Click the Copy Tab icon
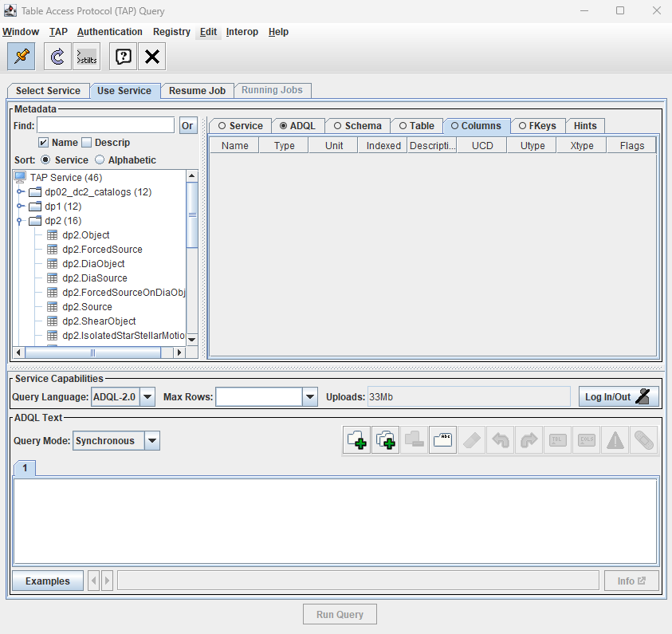The image size is (672, 634). coord(385,440)
